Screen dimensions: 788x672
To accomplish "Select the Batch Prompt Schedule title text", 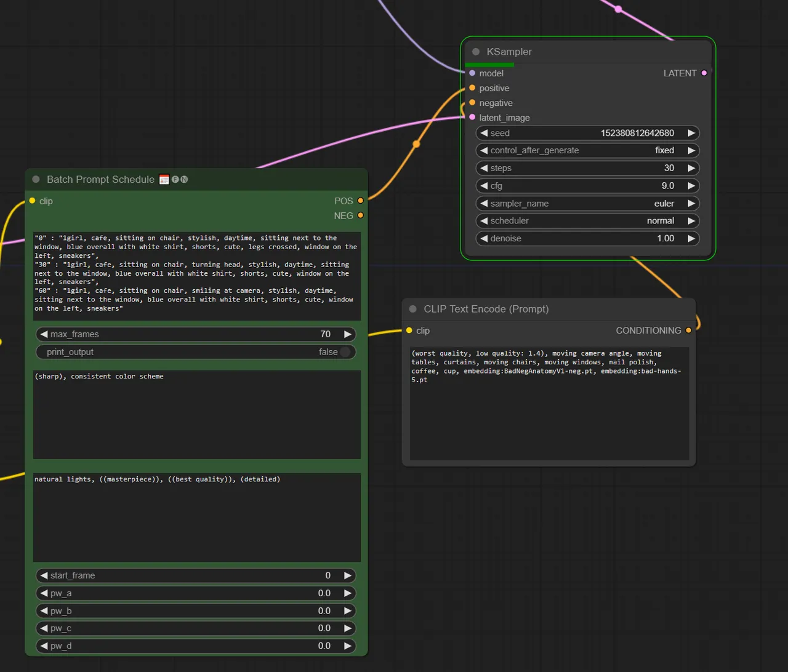I will tap(100, 180).
